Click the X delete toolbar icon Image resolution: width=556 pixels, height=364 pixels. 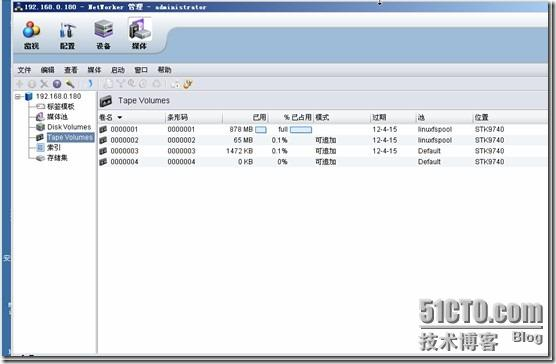[44, 84]
